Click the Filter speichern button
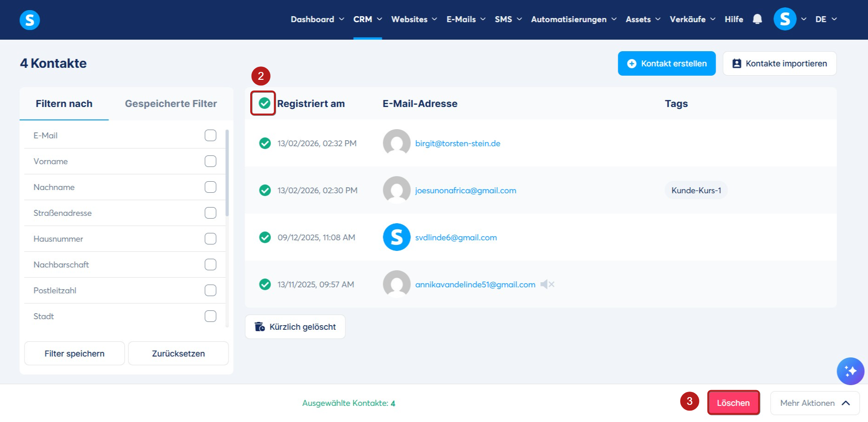The height and width of the screenshot is (422, 868). 74,354
